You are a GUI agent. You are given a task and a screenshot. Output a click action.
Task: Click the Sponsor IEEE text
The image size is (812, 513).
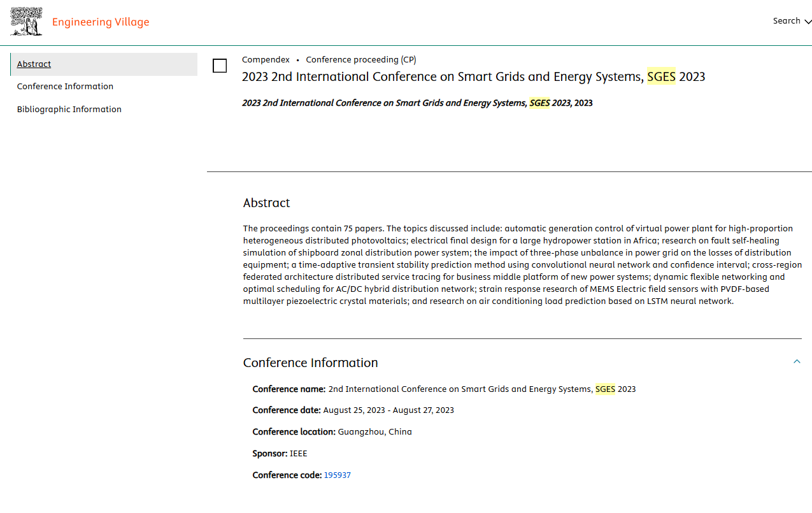(x=280, y=454)
